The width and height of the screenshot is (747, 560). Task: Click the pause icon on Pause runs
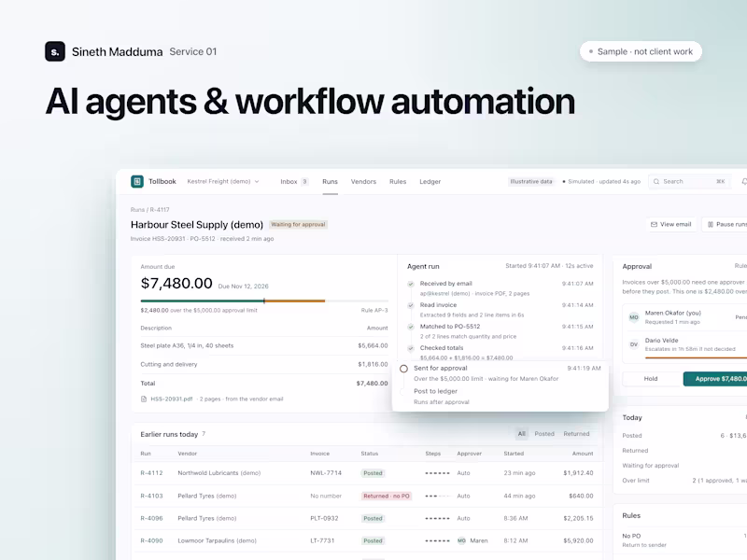pos(711,224)
